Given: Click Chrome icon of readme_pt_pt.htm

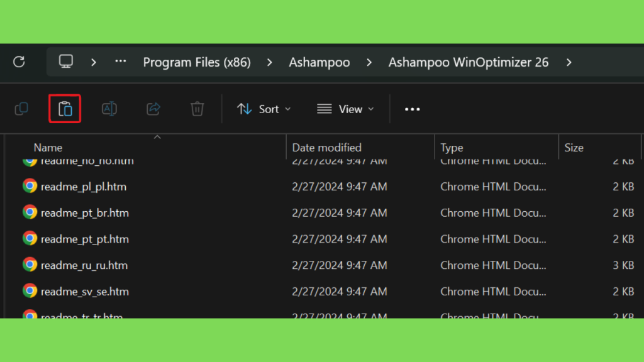Looking at the screenshot, I should (30, 238).
